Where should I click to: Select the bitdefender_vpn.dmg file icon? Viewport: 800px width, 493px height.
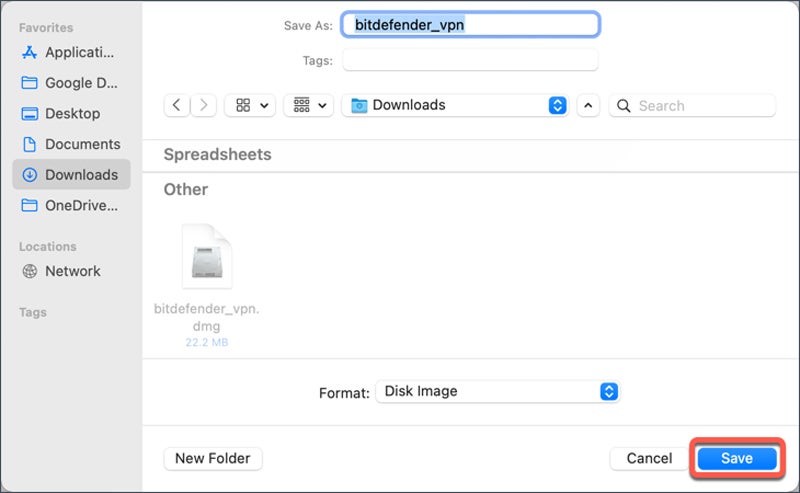(207, 257)
